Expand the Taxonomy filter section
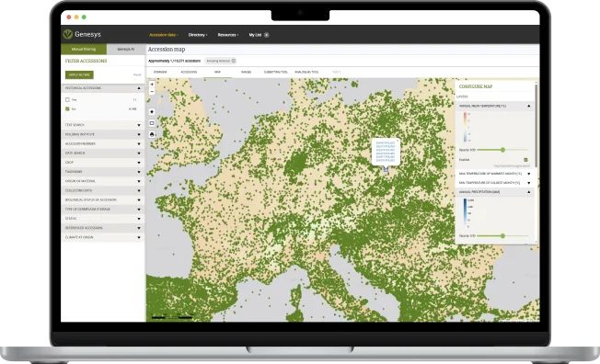Viewport: 600px width, 364px height. tap(102, 172)
